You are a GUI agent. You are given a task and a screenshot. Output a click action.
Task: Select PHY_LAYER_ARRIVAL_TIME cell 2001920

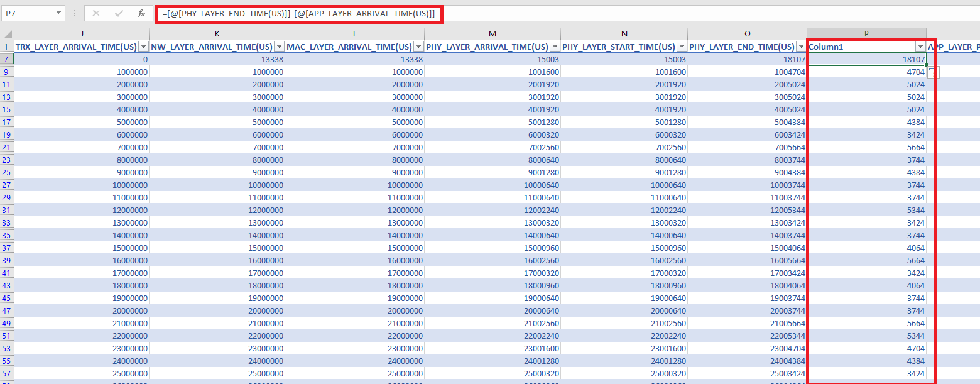point(493,84)
